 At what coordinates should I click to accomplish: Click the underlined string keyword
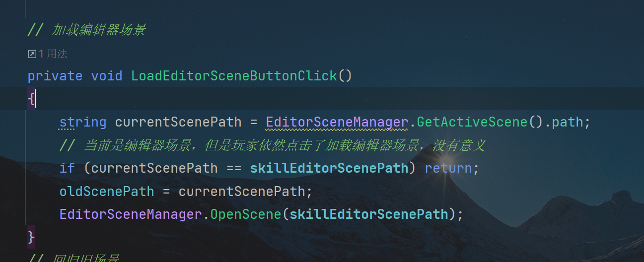[x=83, y=122]
